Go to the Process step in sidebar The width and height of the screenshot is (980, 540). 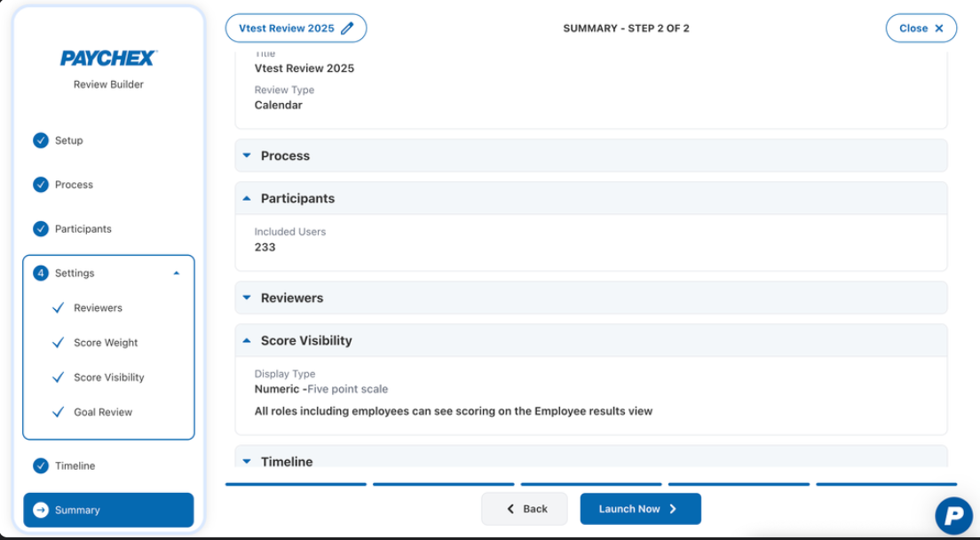pos(74,185)
